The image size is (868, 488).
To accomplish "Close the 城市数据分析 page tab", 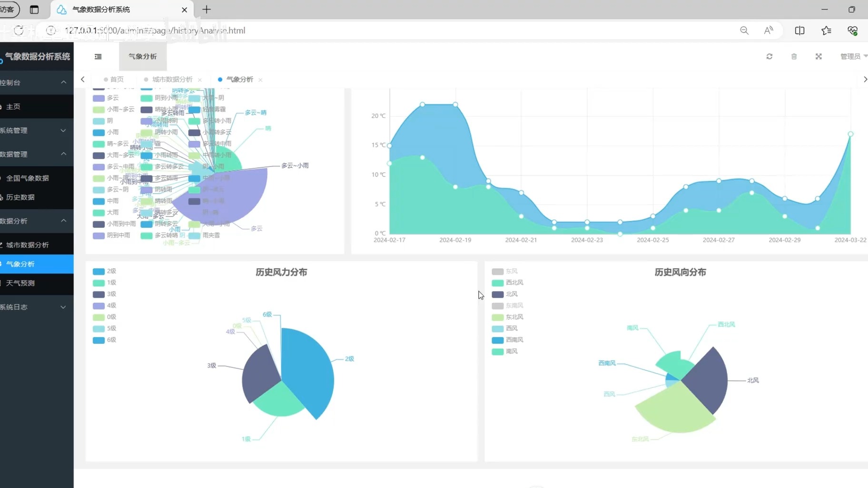I will [x=200, y=80].
